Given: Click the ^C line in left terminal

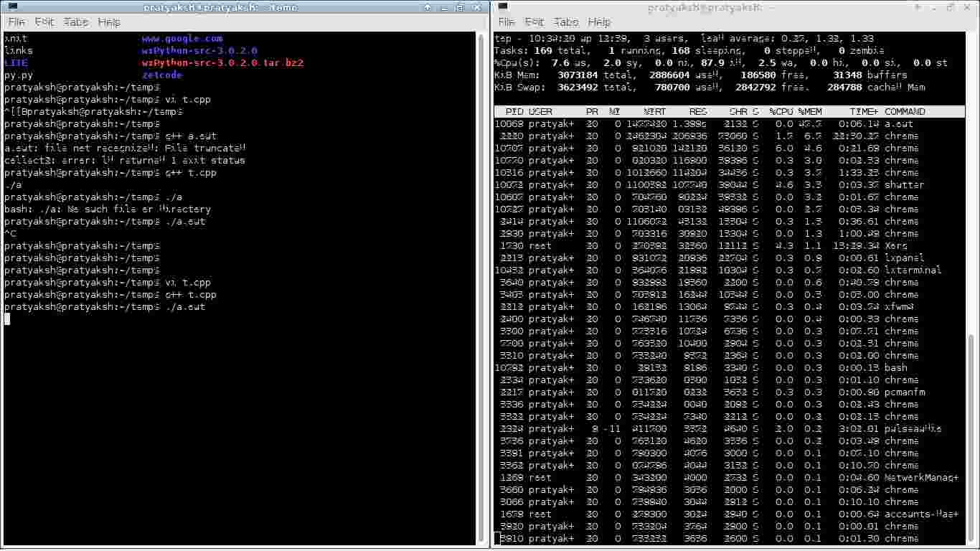Looking at the screenshot, I should pos(9,233).
